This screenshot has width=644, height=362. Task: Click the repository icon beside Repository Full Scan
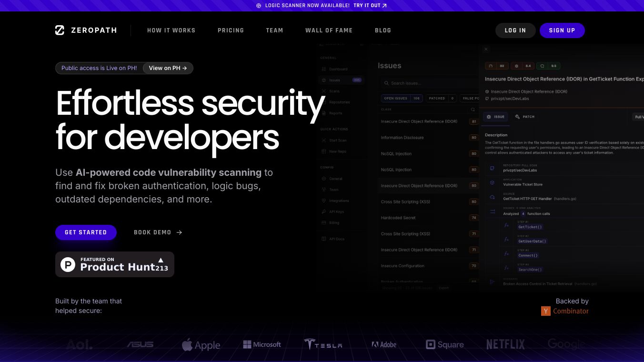tap(492, 168)
